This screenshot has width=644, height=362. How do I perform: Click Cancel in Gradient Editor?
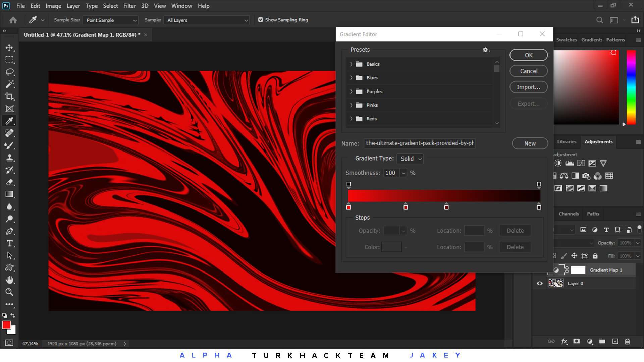529,71
